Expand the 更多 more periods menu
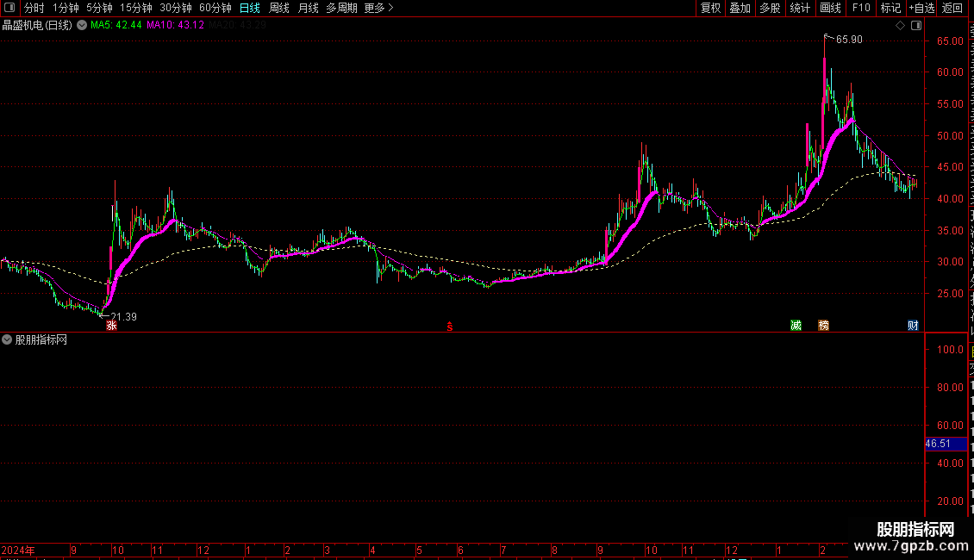 pos(378,8)
